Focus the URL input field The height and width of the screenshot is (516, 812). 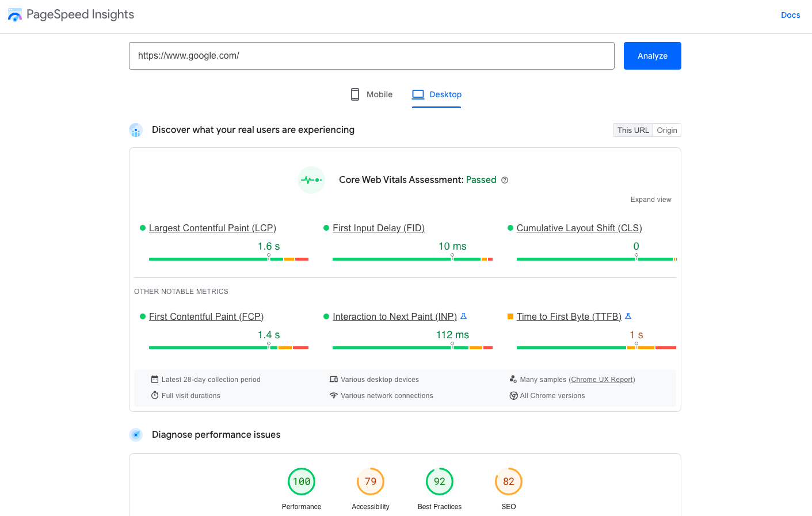pyautogui.click(x=372, y=56)
